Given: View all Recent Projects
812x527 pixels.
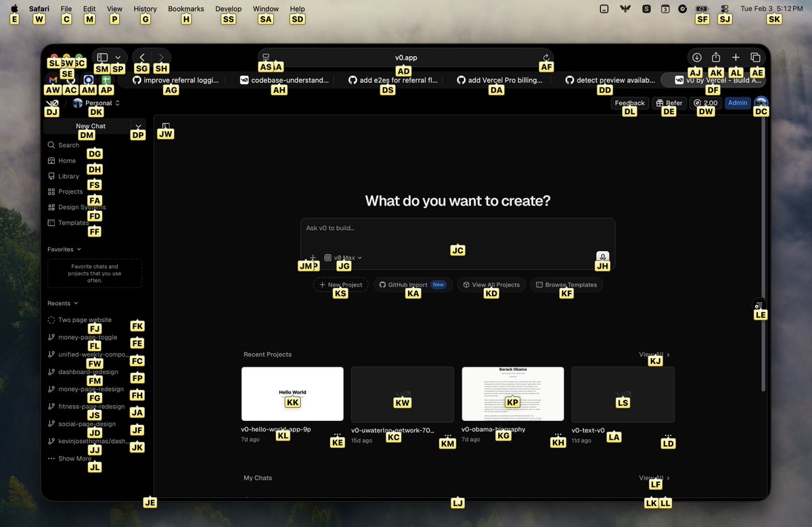Looking at the screenshot, I should [x=654, y=354].
